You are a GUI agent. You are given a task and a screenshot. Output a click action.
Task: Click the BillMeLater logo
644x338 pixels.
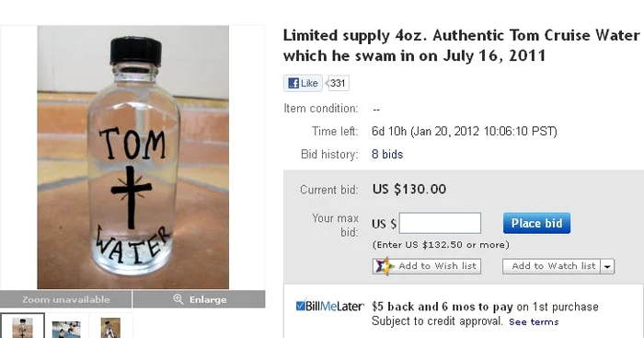click(329, 307)
